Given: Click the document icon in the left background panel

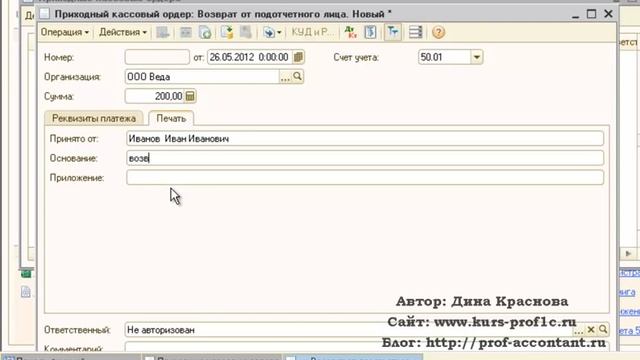Looking at the screenshot, I should pyautogui.click(x=26, y=291).
